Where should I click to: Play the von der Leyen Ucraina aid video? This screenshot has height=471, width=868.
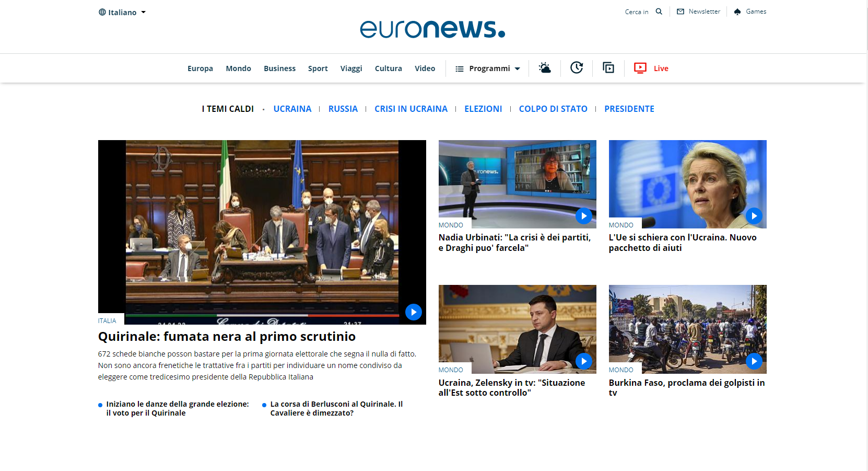[754, 216]
